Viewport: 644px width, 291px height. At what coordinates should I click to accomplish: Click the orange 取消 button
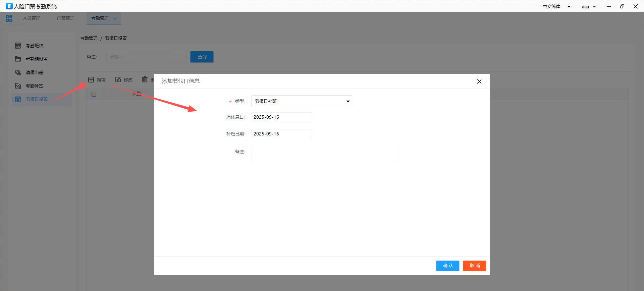coord(474,266)
